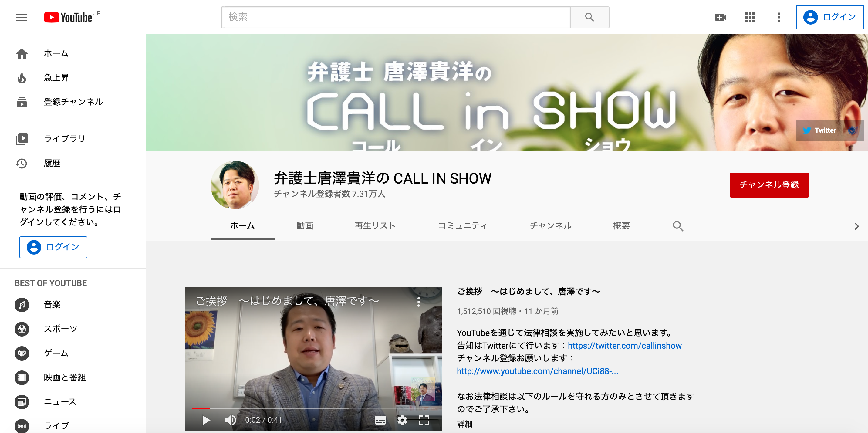
Task: Click the 音楽 music note icon
Action: point(22,305)
